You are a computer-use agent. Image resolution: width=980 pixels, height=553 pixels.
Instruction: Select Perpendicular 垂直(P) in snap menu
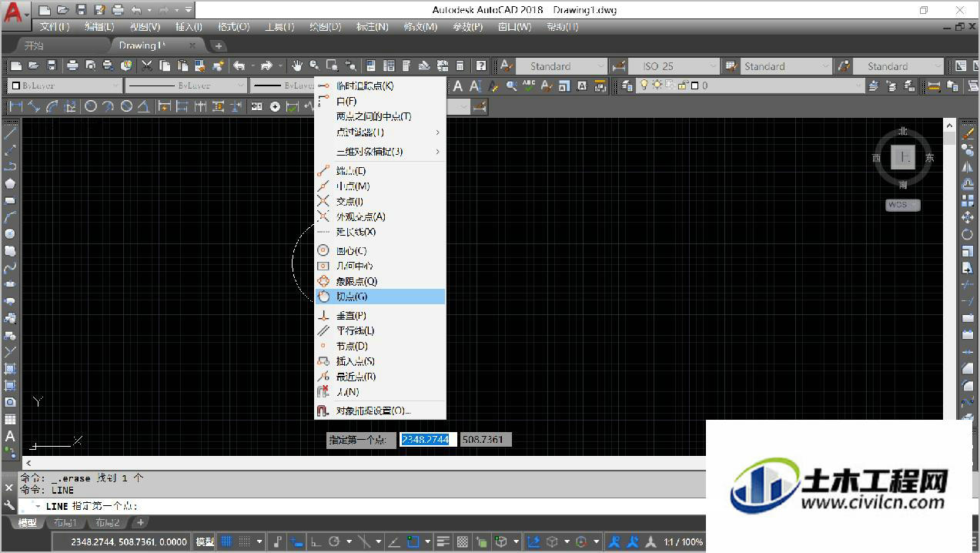coord(380,316)
